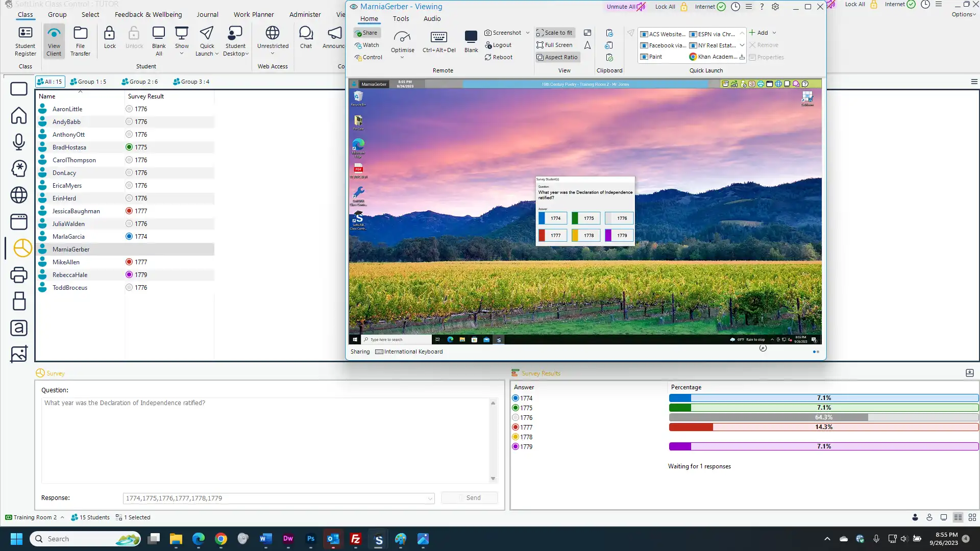Select 1779 answer radio in results
Image resolution: width=980 pixels, height=551 pixels.
pos(516,446)
